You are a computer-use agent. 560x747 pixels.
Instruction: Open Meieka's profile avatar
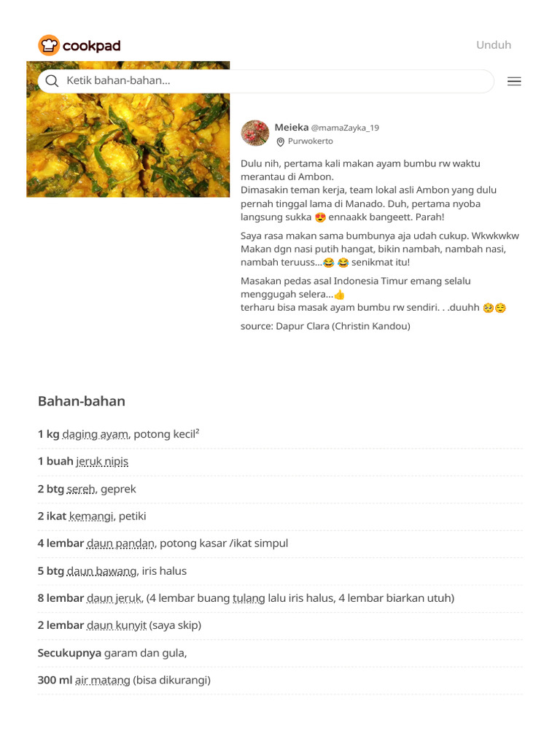254,133
